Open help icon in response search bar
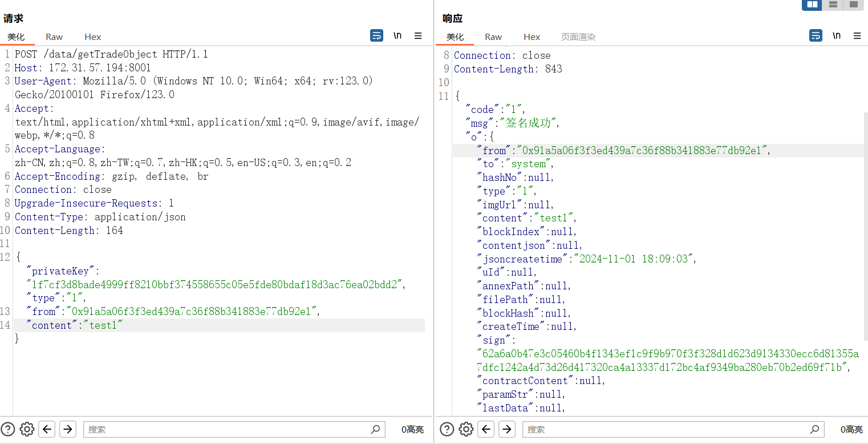868x444 pixels. pos(447,429)
